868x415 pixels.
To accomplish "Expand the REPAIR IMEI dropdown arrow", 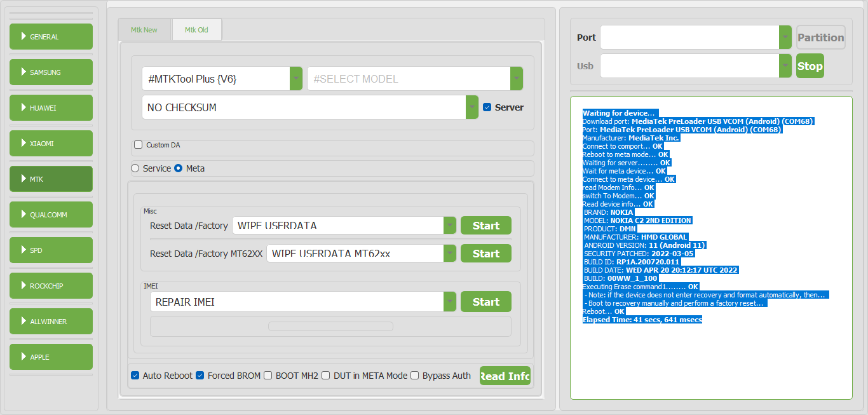I will pyautogui.click(x=450, y=302).
